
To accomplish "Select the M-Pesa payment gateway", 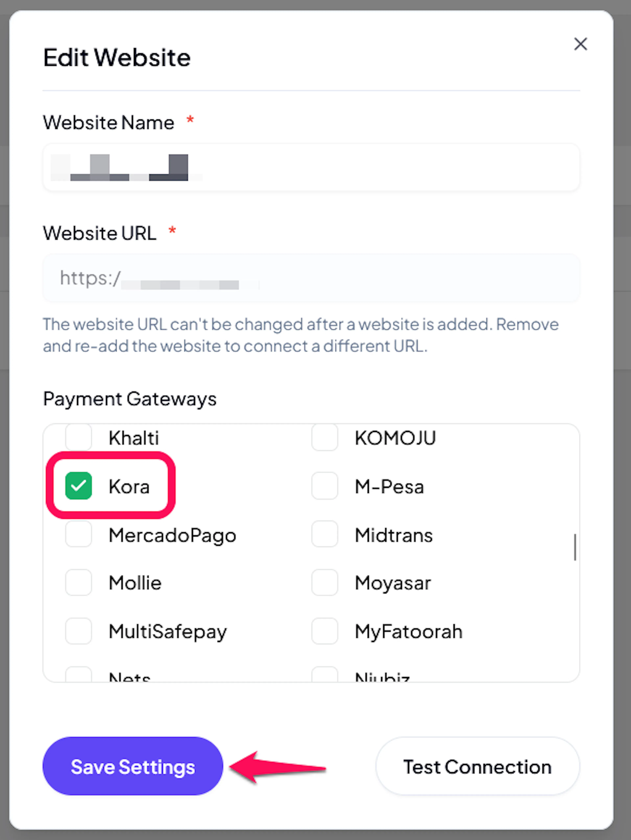I will click(325, 486).
